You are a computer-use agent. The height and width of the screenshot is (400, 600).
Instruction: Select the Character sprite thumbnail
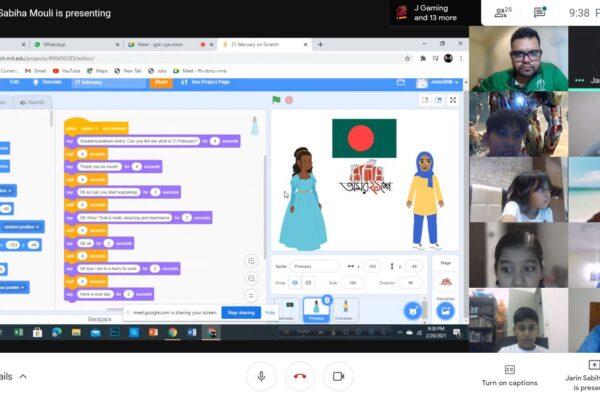click(346, 310)
